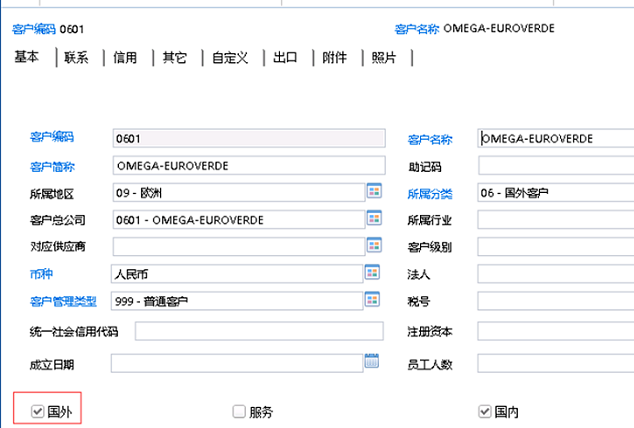Viewport: 634px width, 428px height.
Task: Click the empty 助记码 field
Action: (556, 166)
